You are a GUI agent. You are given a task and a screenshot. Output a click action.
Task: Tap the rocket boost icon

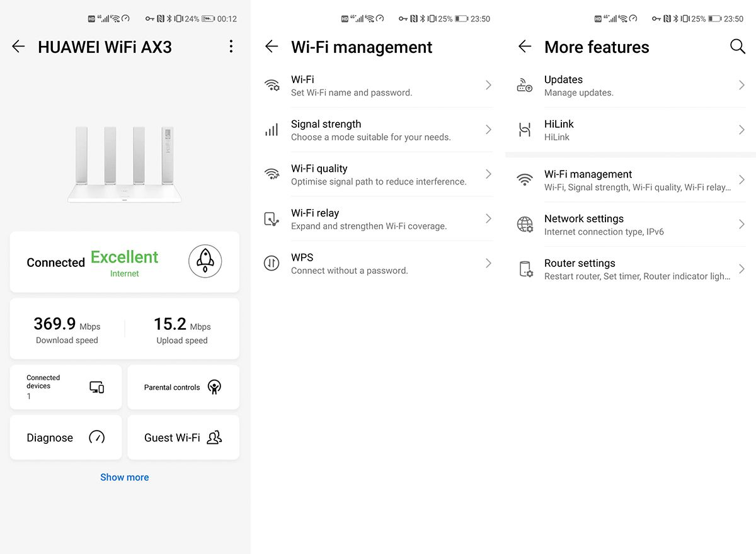click(x=205, y=261)
